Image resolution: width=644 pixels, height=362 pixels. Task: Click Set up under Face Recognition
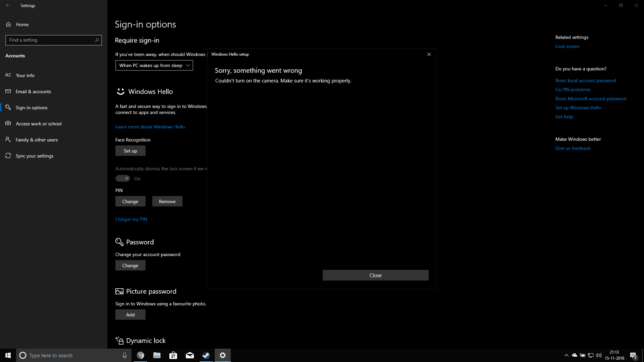pos(130,151)
